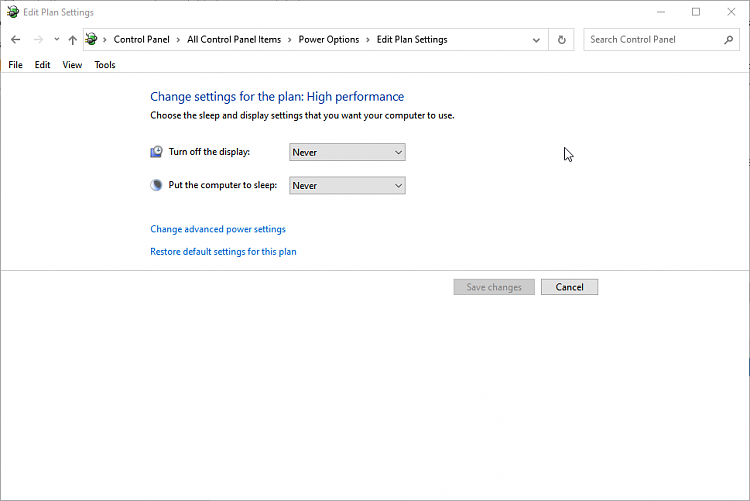Click Restore default settings for this plan
This screenshot has width=750, height=501.
pyautogui.click(x=223, y=252)
